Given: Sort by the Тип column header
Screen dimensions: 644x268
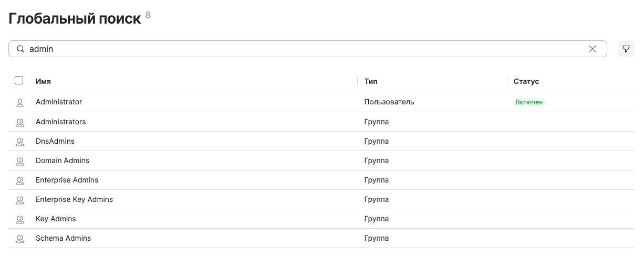Looking at the screenshot, I should coord(370,81).
